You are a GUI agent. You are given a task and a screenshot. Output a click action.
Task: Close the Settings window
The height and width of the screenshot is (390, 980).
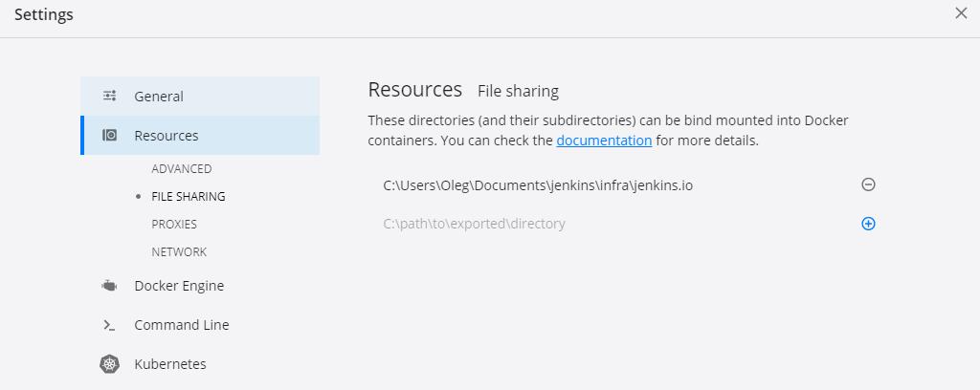point(961,13)
